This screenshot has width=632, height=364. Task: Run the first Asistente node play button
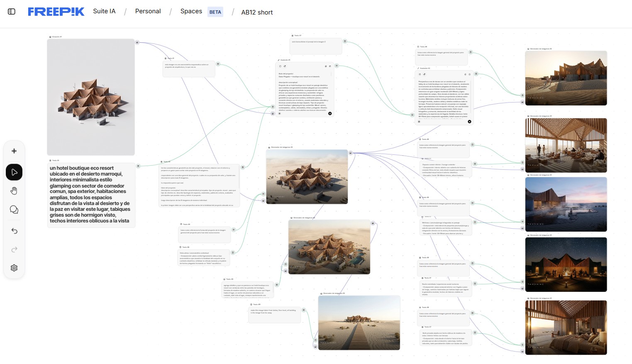[330, 113]
